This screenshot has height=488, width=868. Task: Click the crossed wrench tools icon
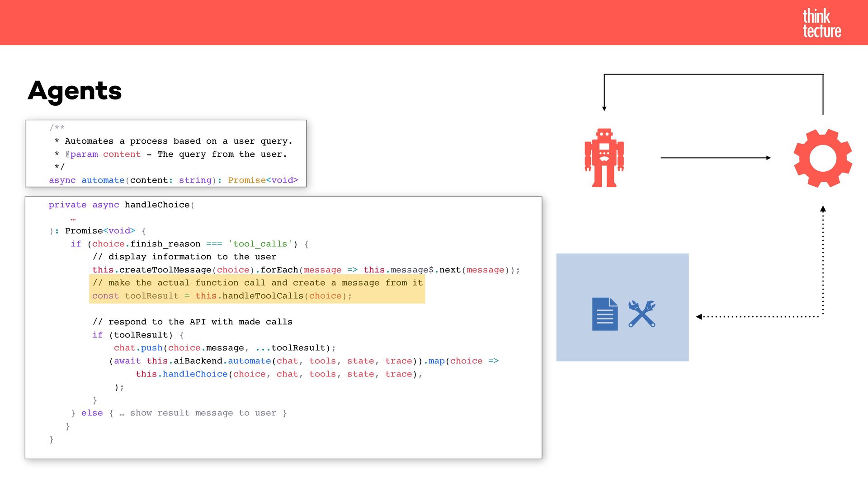pos(642,314)
